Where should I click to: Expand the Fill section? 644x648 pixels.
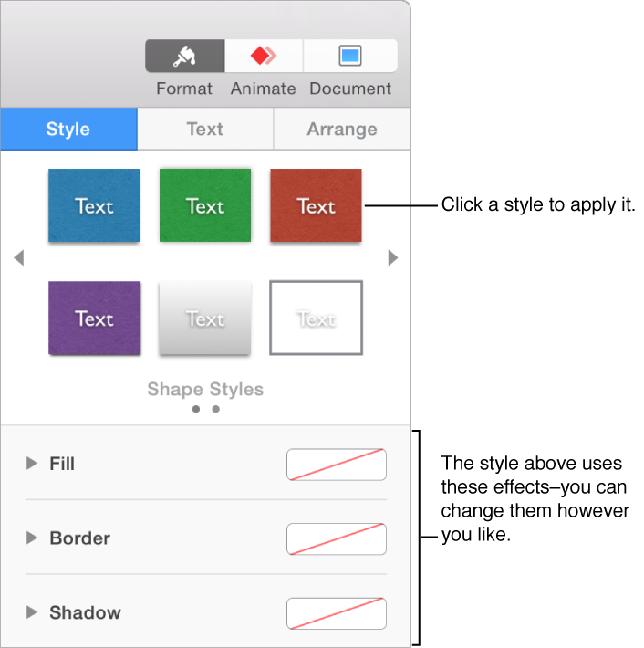pos(33,464)
